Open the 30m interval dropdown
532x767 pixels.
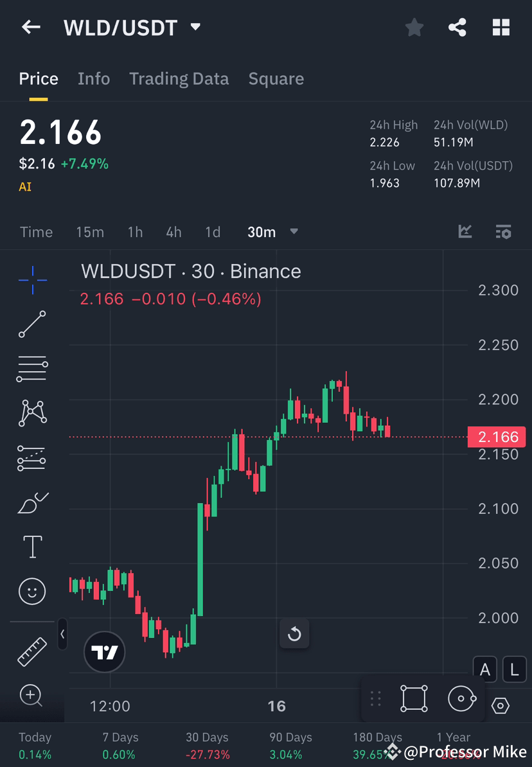point(272,232)
